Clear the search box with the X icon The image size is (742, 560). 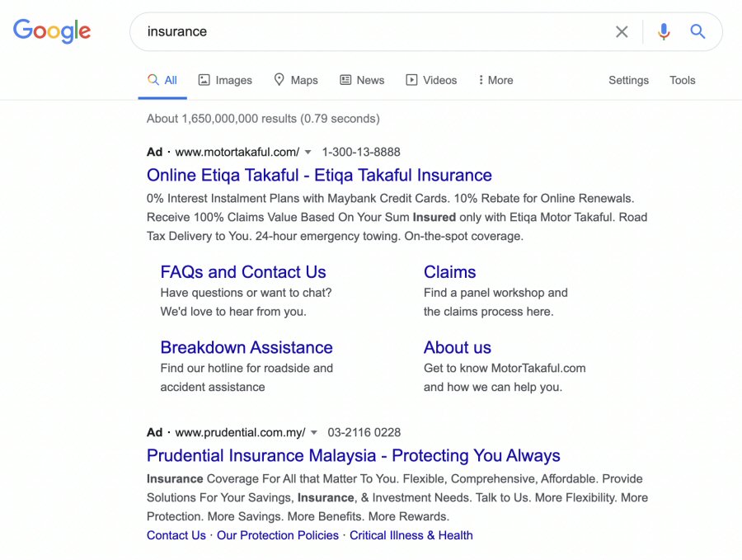pos(622,31)
